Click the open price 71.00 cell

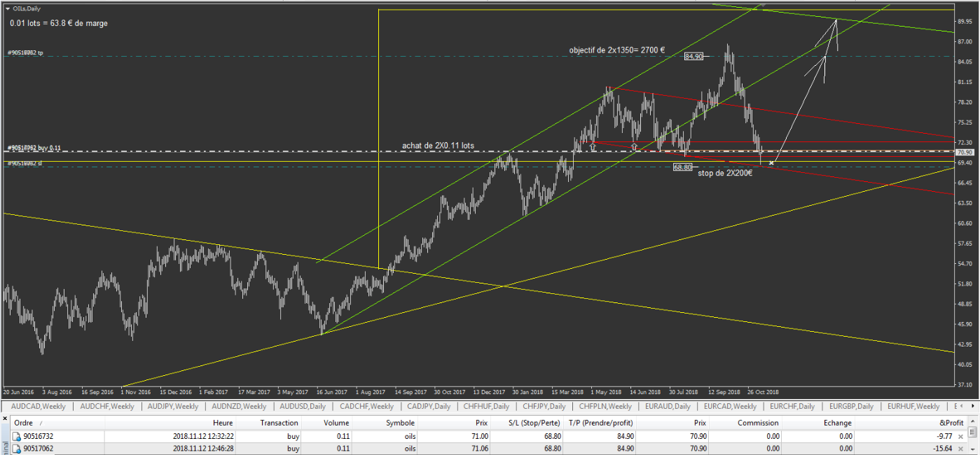pos(479,435)
